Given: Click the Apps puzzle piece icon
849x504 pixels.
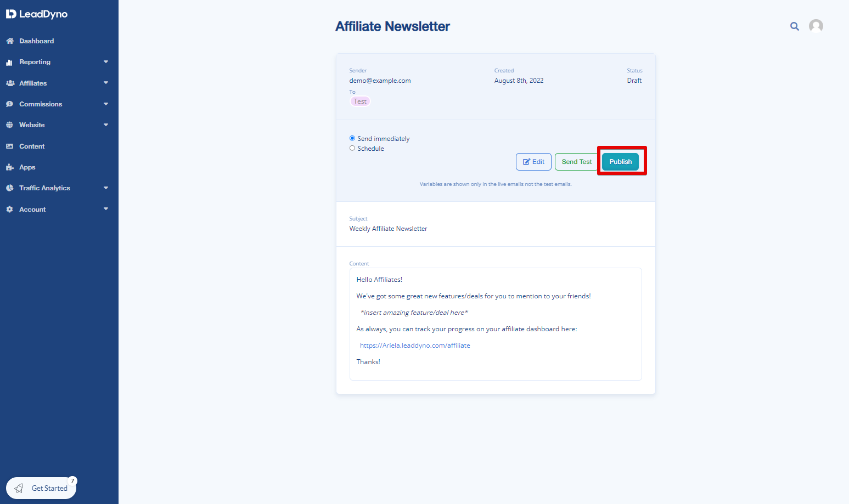Looking at the screenshot, I should 9,167.
